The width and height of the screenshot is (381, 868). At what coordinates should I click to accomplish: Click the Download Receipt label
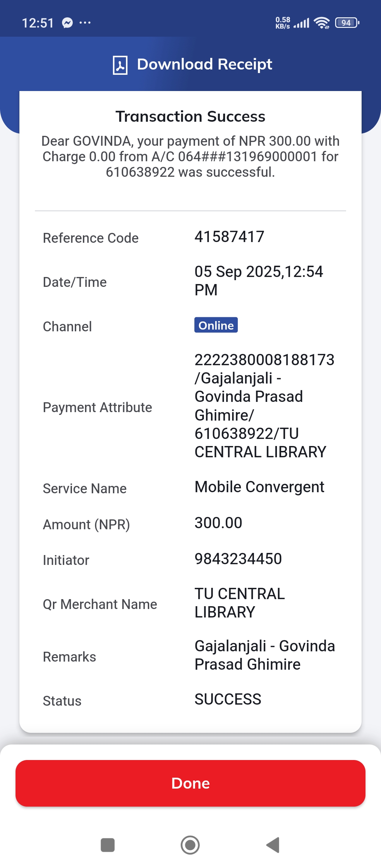coord(204,64)
